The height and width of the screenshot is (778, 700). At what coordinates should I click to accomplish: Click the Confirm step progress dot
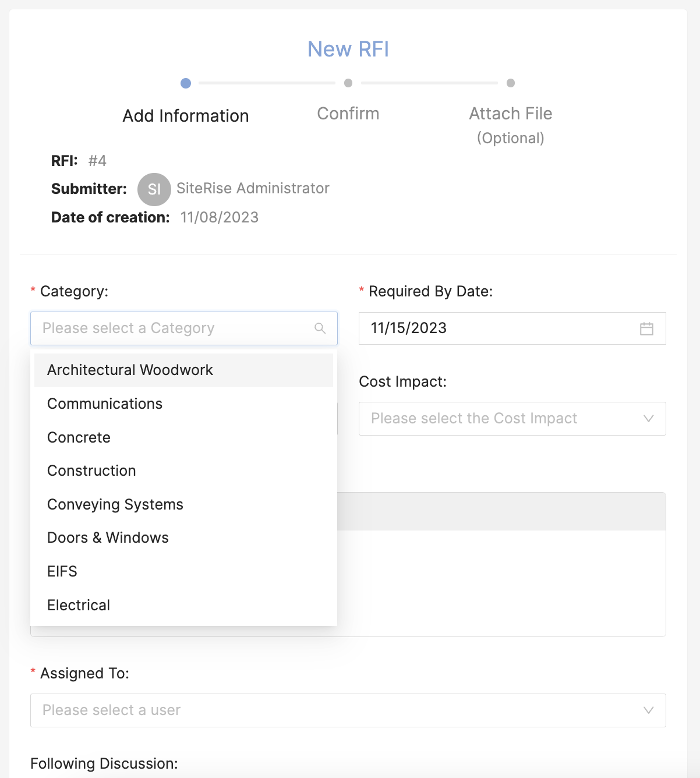click(348, 83)
